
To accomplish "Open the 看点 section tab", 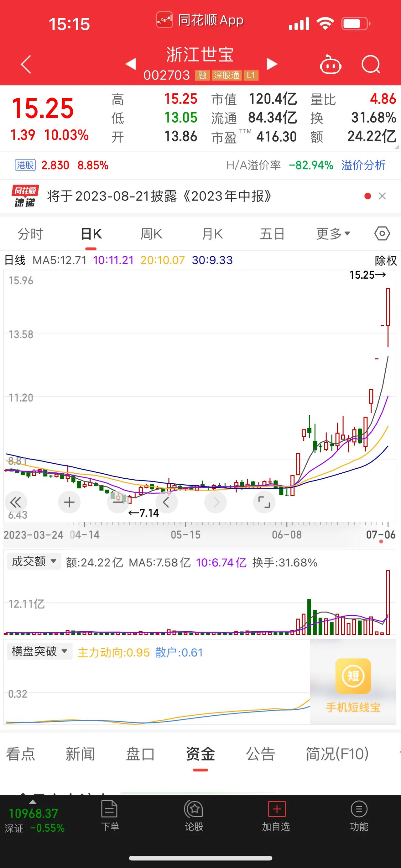I will coord(21,754).
